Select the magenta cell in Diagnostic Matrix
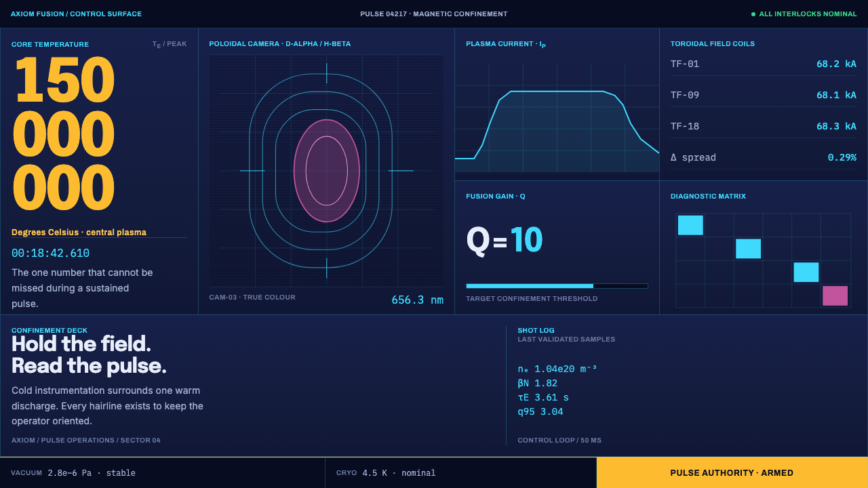Screen dimensions: 868x488 pyautogui.click(x=835, y=296)
